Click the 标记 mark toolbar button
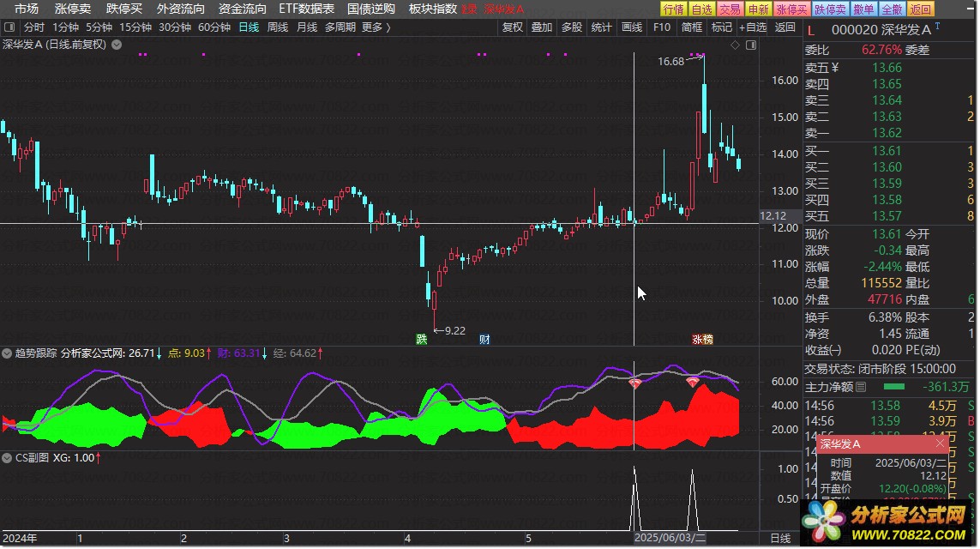Viewport: 980px width, 549px height. [721, 27]
